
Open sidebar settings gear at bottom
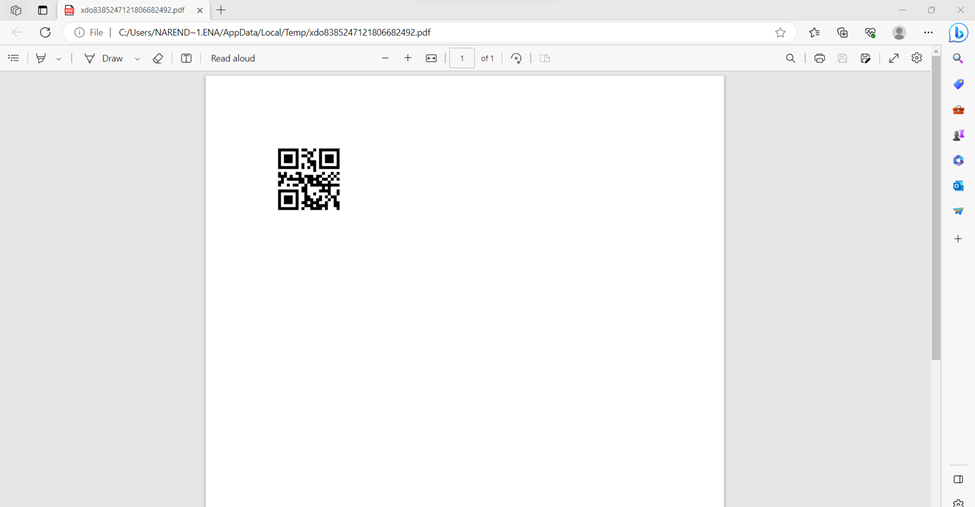[958, 503]
